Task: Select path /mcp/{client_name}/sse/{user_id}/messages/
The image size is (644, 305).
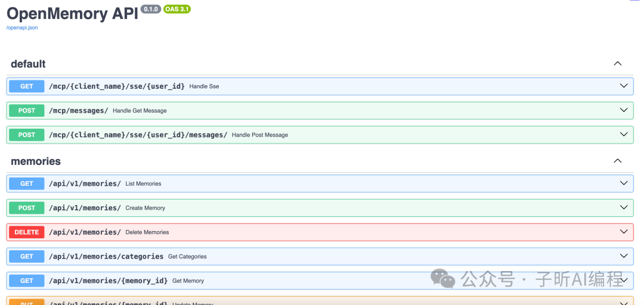Action: 138,135
